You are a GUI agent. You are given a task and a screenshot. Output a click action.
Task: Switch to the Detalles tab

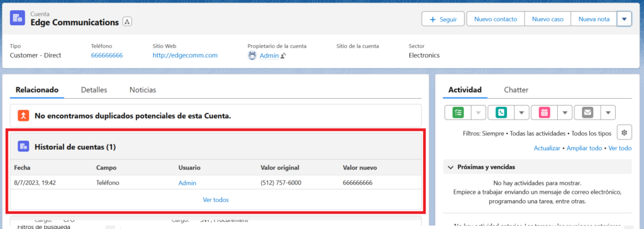pyautogui.click(x=94, y=89)
